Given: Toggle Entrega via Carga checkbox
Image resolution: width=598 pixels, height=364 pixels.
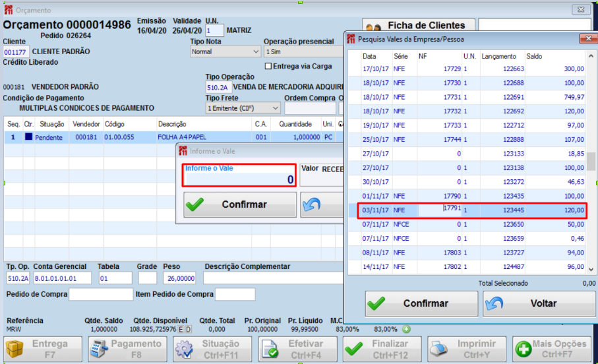Looking at the screenshot, I should (268, 66).
